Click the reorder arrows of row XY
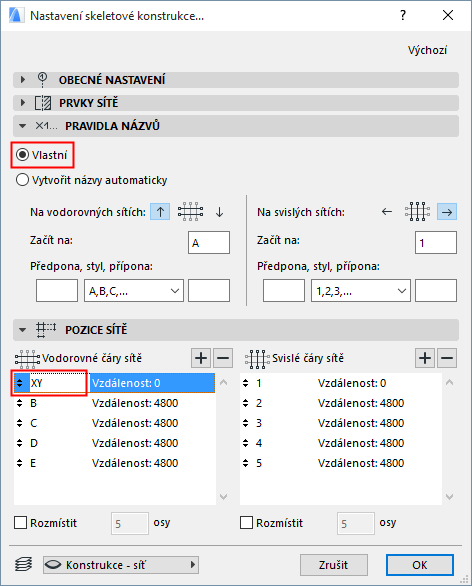Image resolution: width=472 pixels, height=586 pixels. tap(20, 383)
